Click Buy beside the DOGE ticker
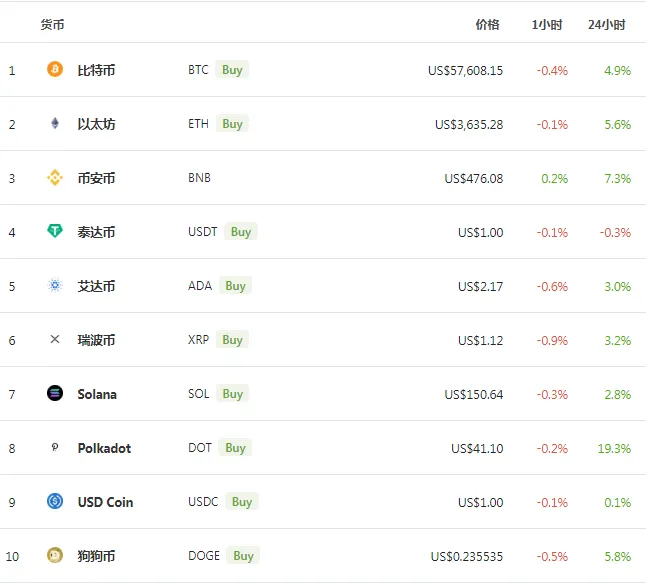This screenshot has height=583, width=646. point(243,556)
